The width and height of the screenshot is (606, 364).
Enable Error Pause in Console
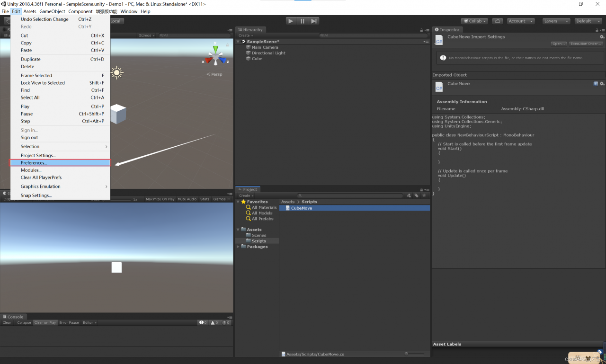[69, 323]
